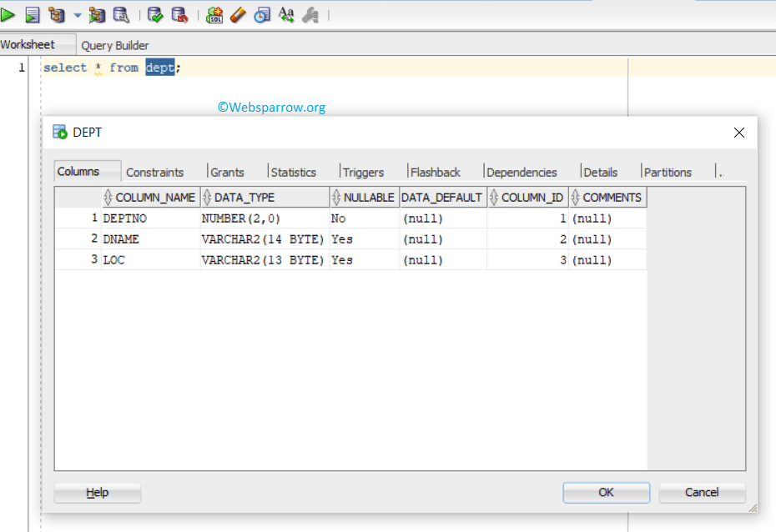Expand the DATA_TYPE sort chevron

(206, 197)
